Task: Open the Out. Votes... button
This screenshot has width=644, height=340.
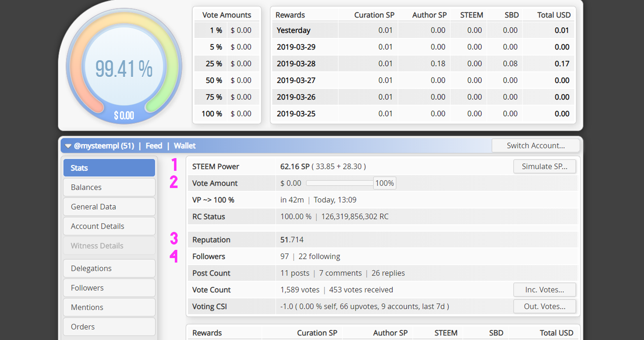Action: coord(545,306)
